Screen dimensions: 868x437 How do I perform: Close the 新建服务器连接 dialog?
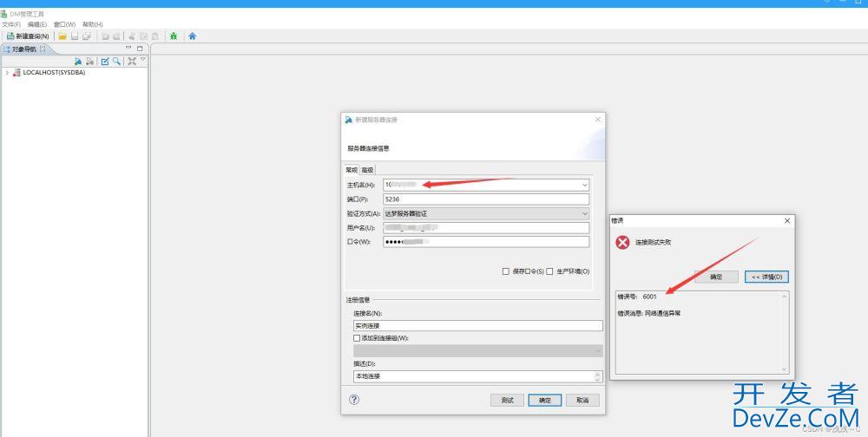tap(598, 120)
